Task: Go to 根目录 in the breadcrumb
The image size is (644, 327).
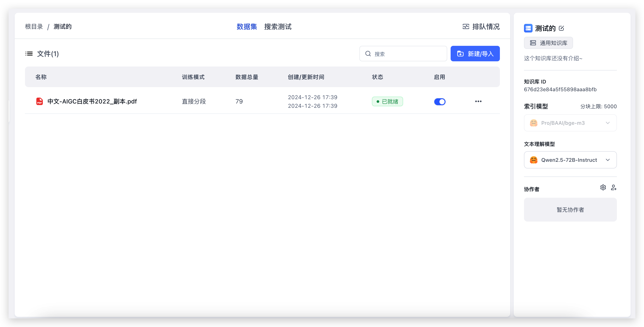Action: click(34, 27)
